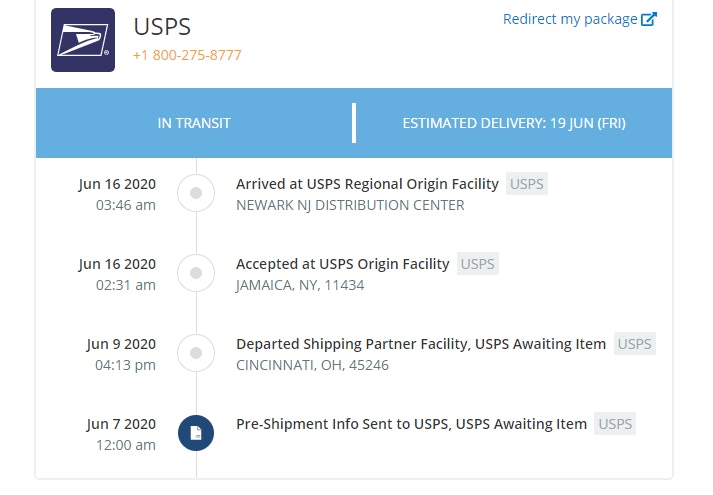Call the USPS phone number link

pos(187,55)
